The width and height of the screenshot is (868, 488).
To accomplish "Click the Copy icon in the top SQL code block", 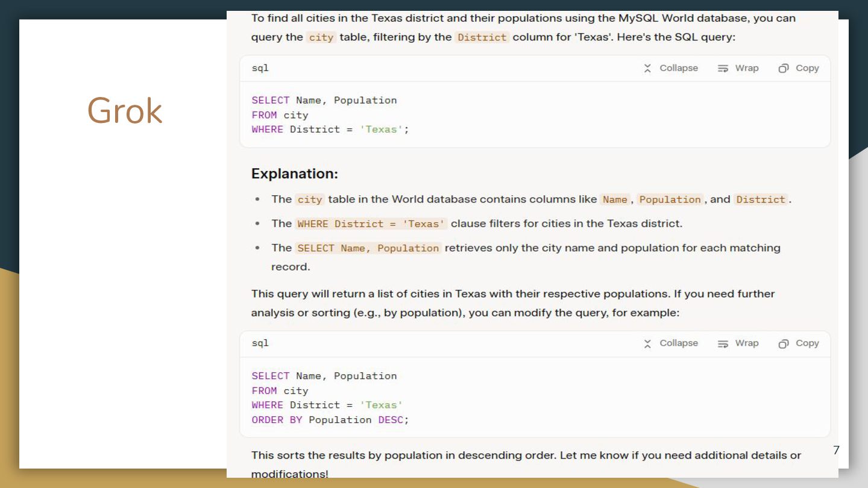I will (784, 69).
